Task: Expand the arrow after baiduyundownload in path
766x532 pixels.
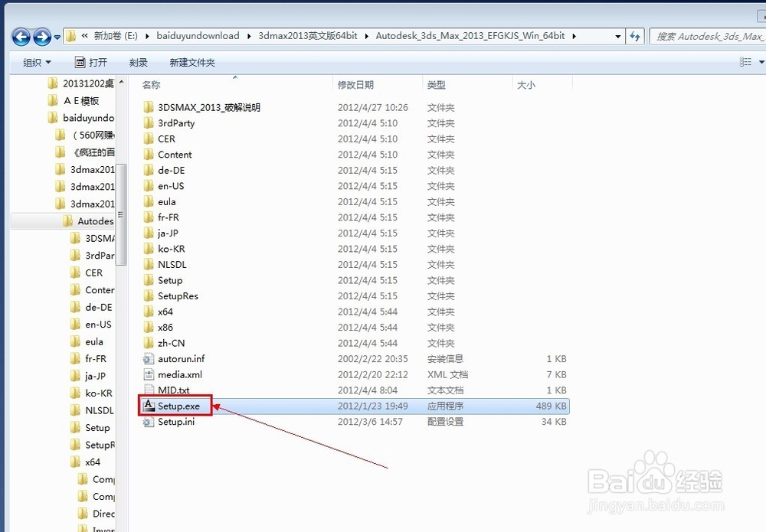Action: (249, 36)
